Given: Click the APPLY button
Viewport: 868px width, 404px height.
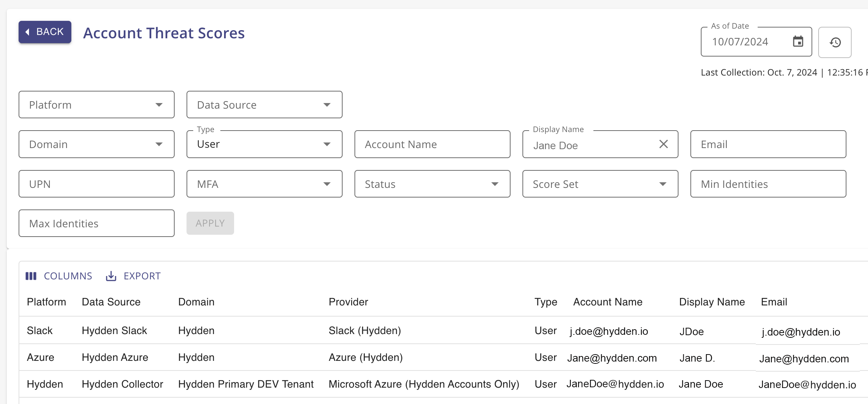Looking at the screenshot, I should 210,223.
